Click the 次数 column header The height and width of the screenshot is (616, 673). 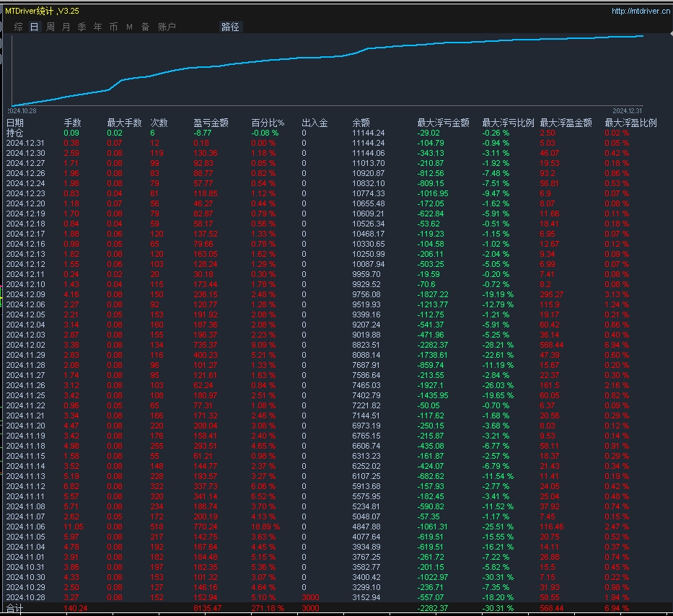click(159, 123)
